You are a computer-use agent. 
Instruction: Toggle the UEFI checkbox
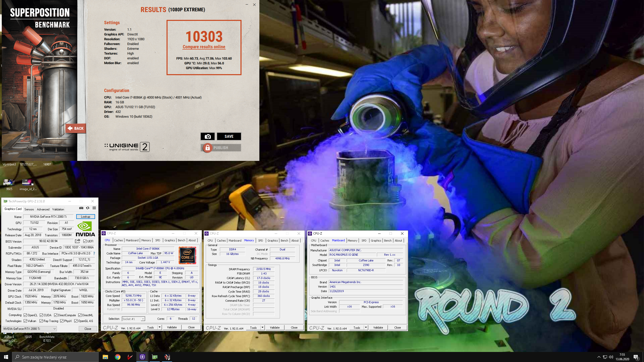click(x=85, y=241)
